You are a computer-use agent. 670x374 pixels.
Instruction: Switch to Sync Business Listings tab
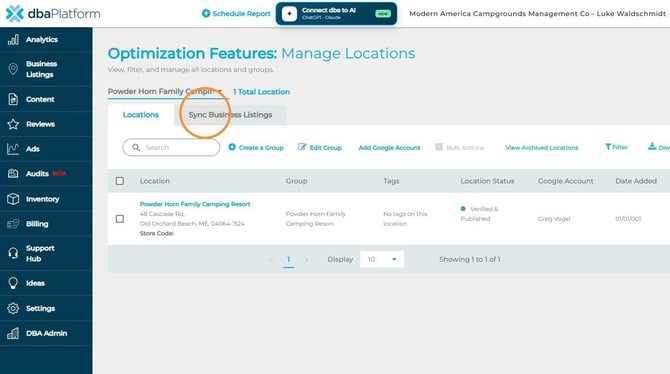230,115
